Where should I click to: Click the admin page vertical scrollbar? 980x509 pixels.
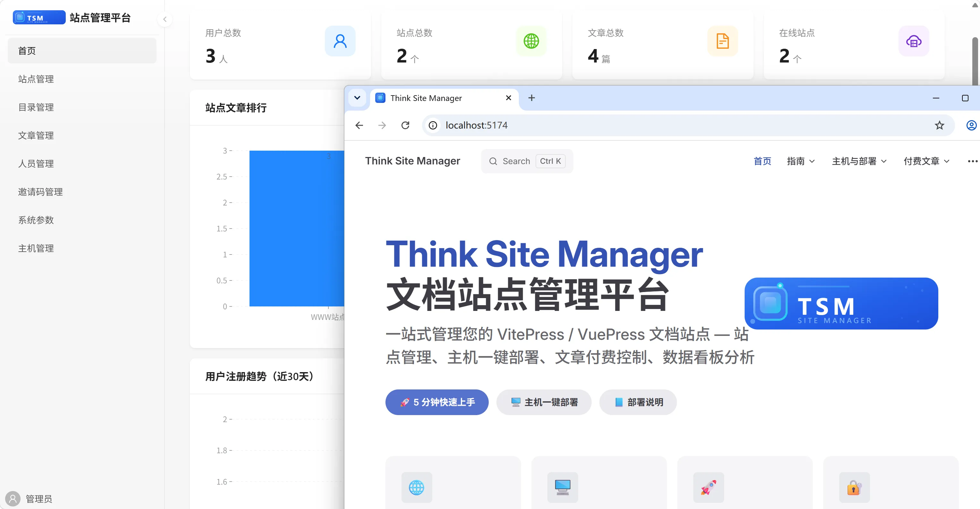click(975, 61)
